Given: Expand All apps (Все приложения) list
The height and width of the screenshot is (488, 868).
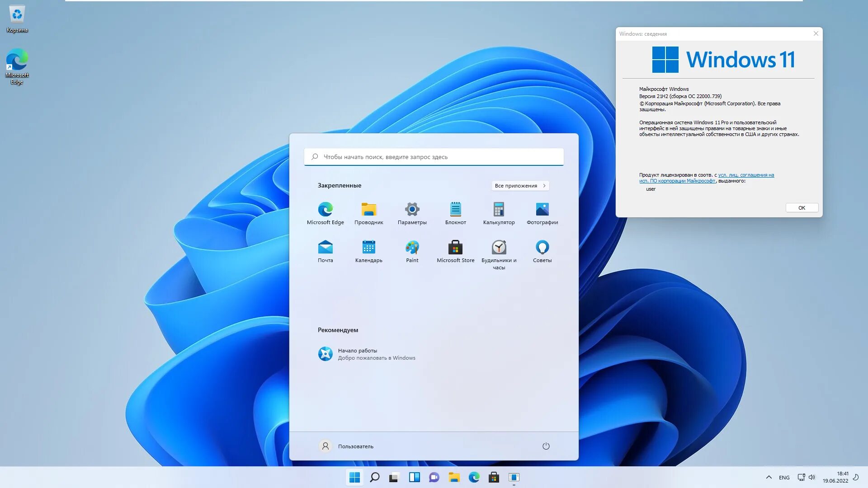Looking at the screenshot, I should [520, 186].
